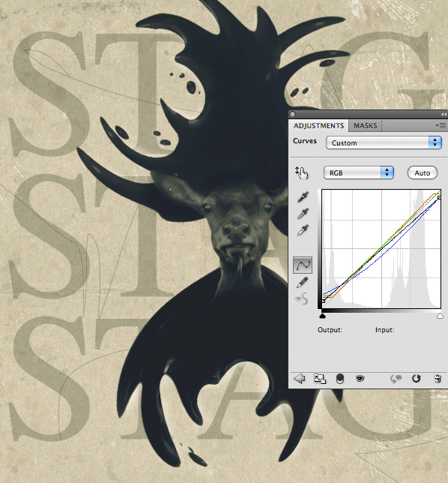This screenshot has height=483, width=448.
Task: Pick the gray point eyedropper
Action: click(303, 214)
